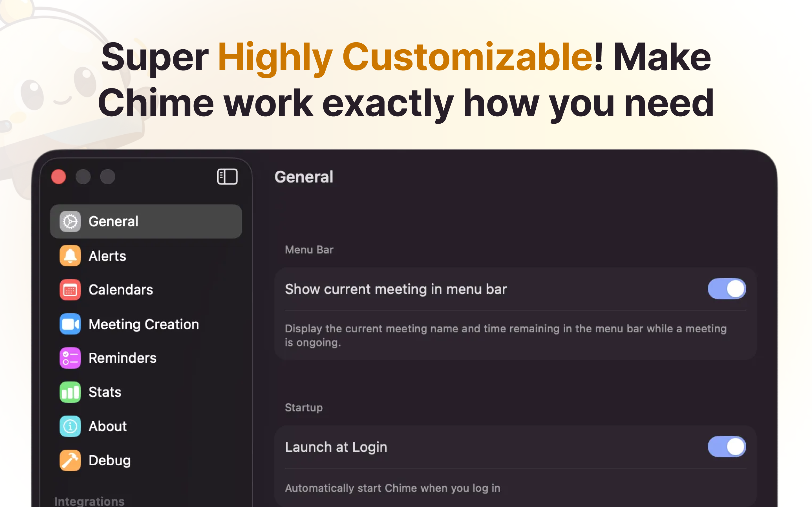Click the Integrations section header
This screenshot has width=812, height=507.
pos(89,501)
